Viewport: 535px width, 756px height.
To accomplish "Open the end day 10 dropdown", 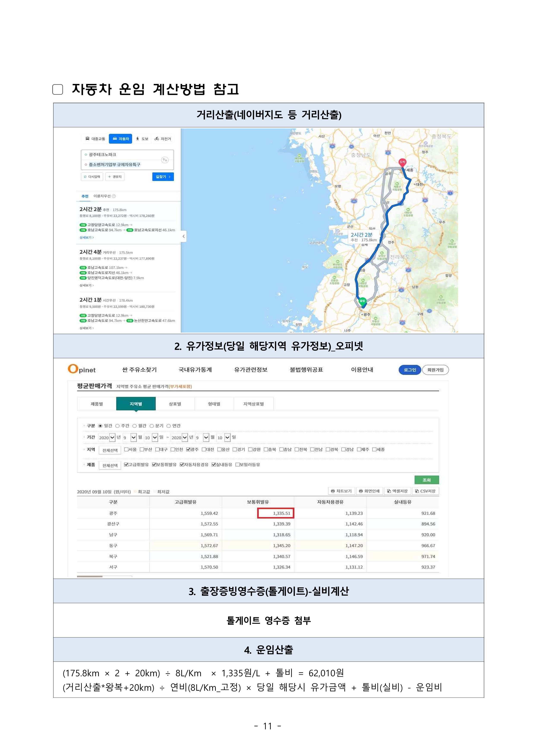I will tap(227, 437).
